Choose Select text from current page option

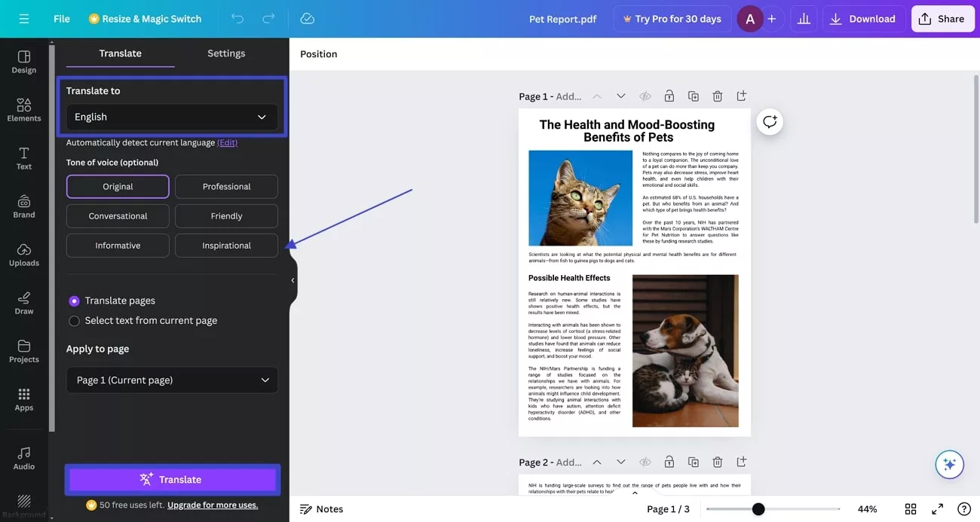tap(74, 320)
